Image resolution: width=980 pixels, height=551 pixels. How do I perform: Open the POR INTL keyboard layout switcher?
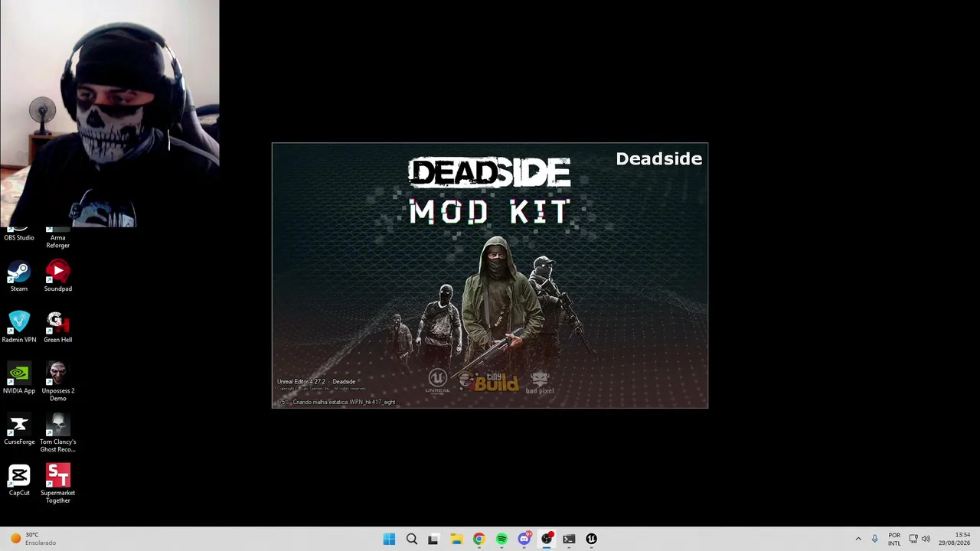tap(894, 539)
